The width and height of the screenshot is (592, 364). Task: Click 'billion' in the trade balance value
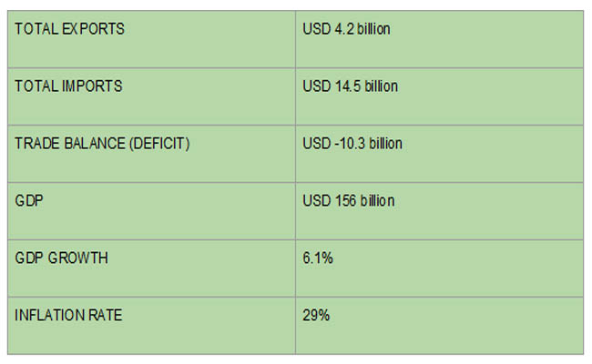(x=385, y=144)
